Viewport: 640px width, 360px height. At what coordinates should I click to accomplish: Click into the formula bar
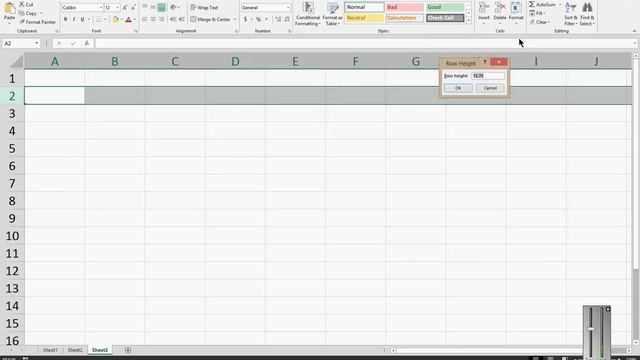click(363, 43)
